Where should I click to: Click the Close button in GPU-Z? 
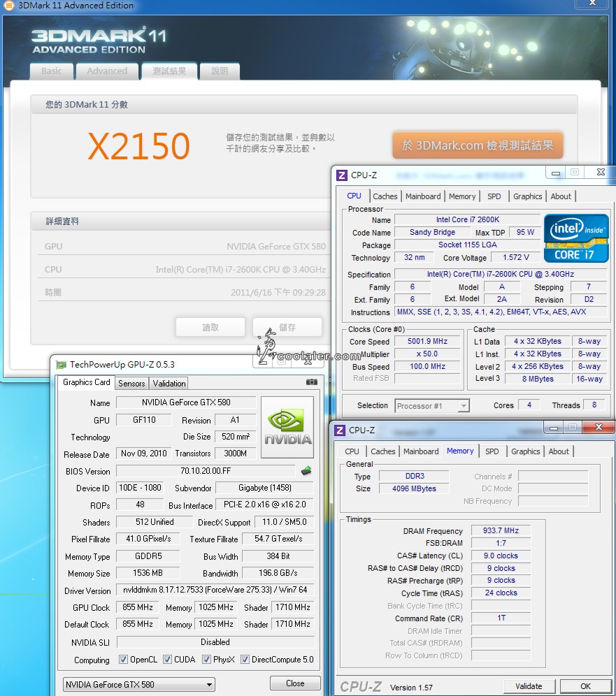coord(295,683)
